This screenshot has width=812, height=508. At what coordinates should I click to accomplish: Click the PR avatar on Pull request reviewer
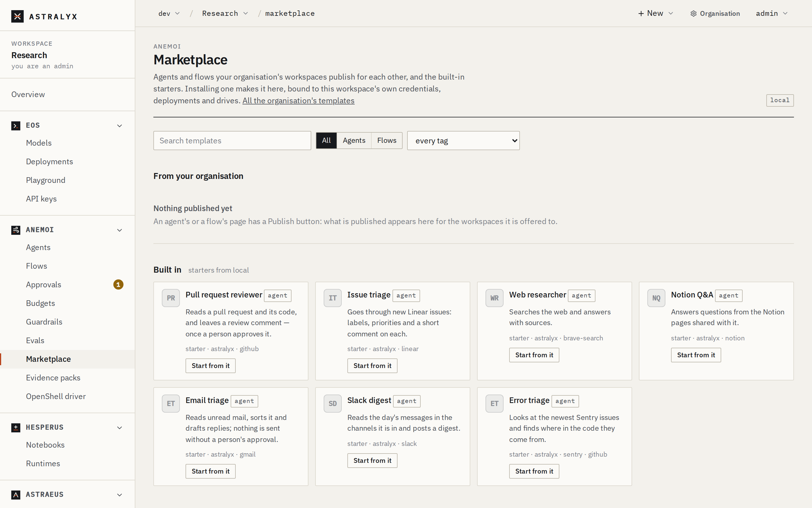[171, 298]
